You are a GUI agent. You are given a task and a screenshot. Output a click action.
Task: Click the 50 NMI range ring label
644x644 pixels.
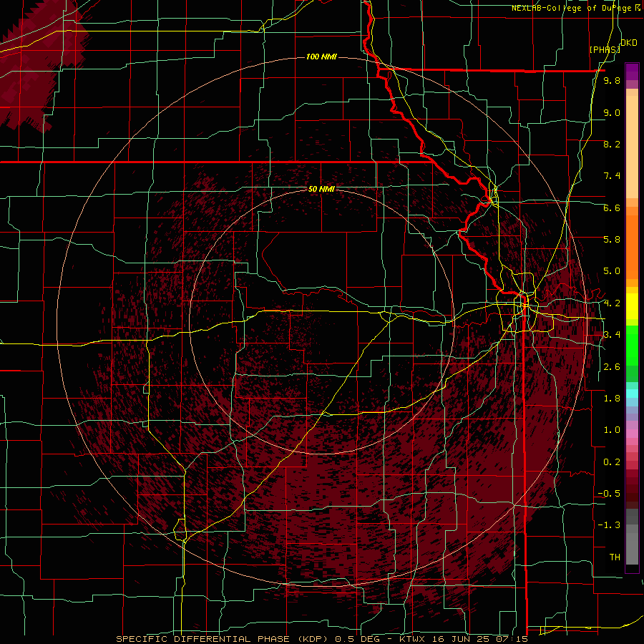tap(321, 189)
